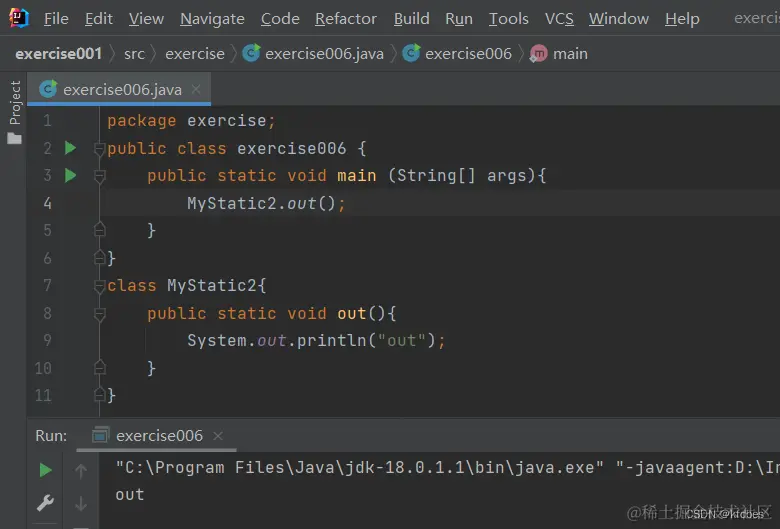Click the run configuration icon on the Run tab

pyautogui.click(x=100, y=435)
